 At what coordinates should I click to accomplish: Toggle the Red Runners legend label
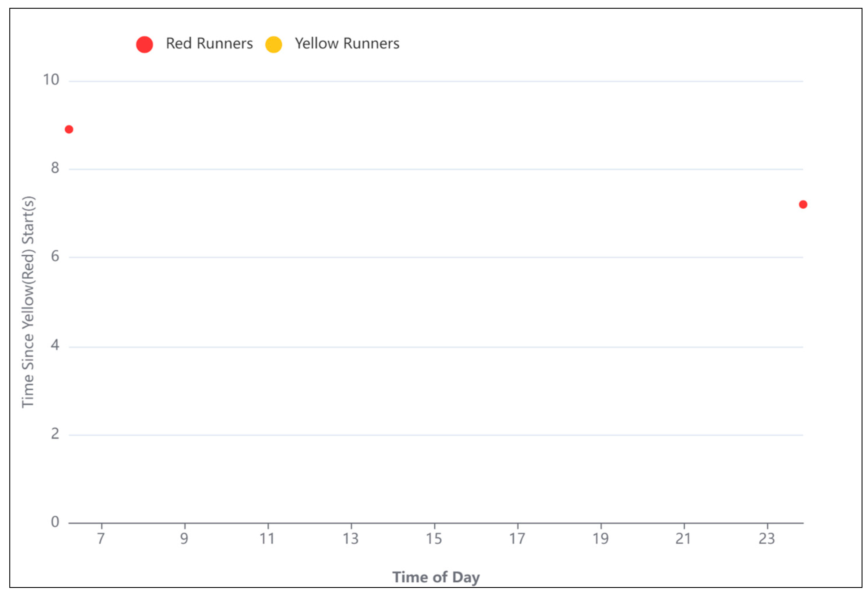(209, 44)
